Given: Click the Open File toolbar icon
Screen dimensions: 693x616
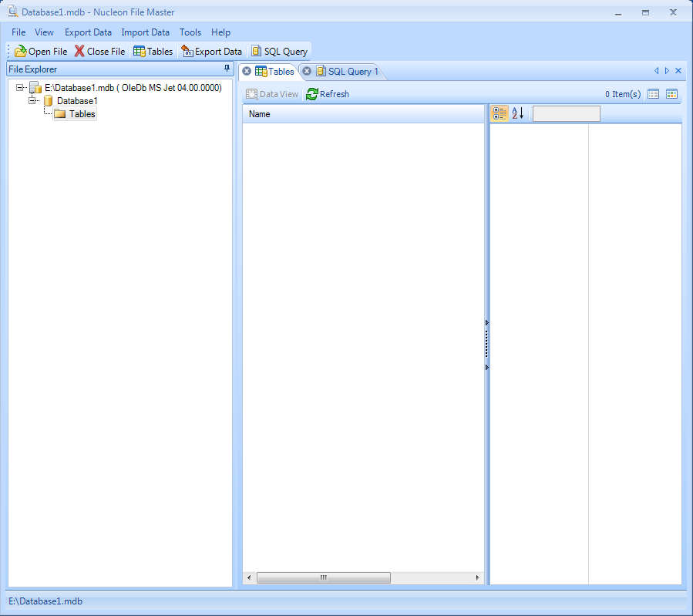Looking at the screenshot, I should [21, 52].
